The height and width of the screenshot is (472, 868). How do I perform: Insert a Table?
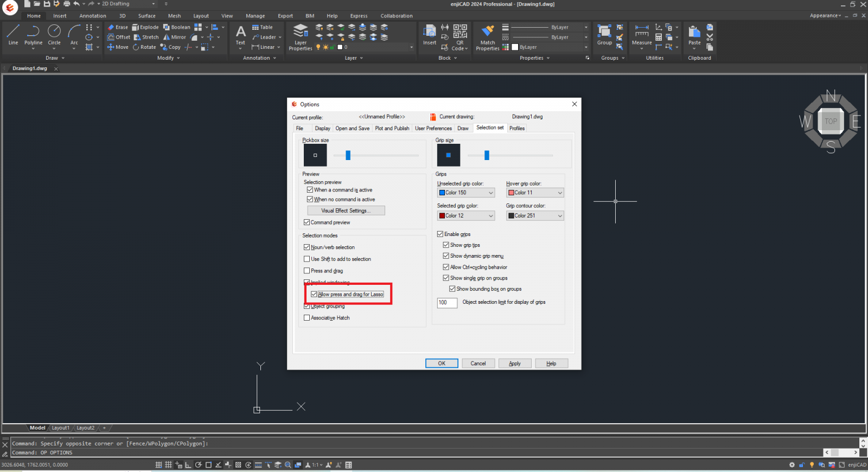pyautogui.click(x=263, y=27)
